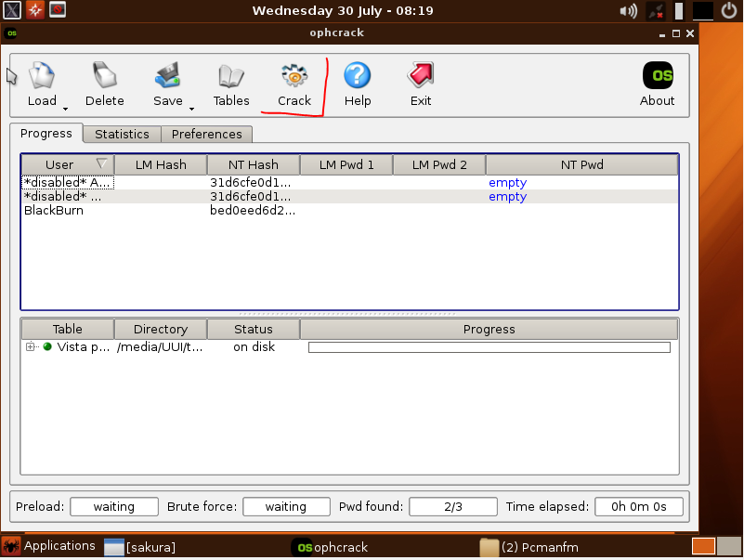Open the Load dropdown arrow
The image size is (744, 560).
[x=65, y=110]
